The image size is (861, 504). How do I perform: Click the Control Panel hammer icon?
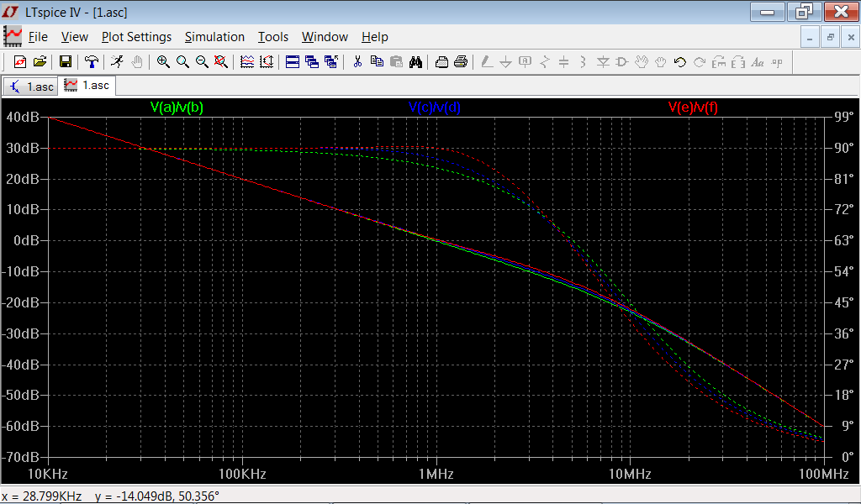pyautogui.click(x=91, y=61)
